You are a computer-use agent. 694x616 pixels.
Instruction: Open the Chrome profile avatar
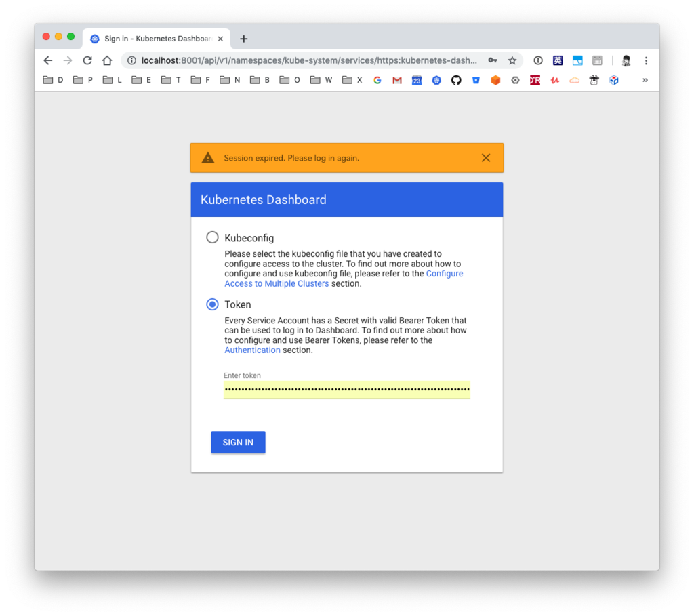626,60
